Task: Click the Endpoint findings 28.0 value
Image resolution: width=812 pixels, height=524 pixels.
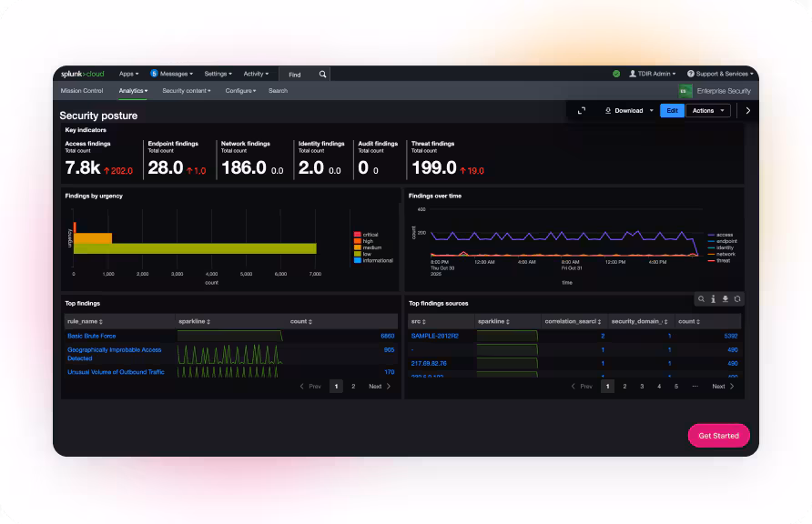Action: [166, 167]
